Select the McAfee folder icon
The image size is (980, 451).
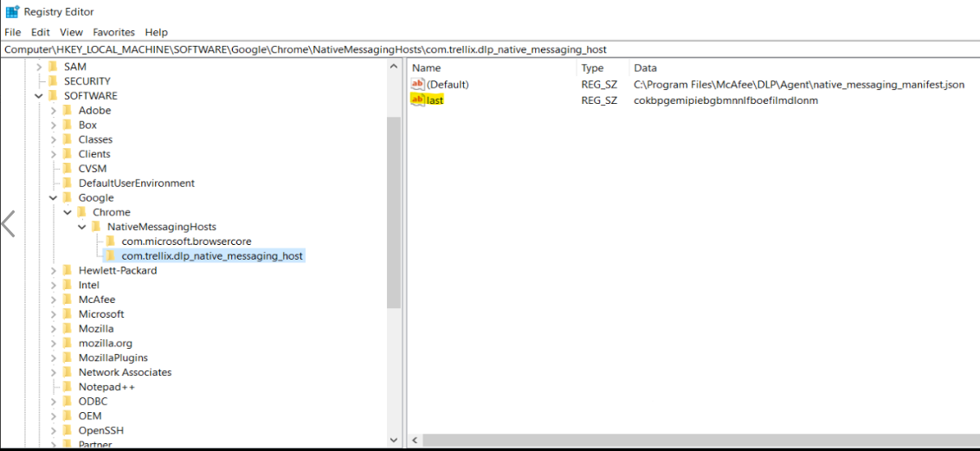pyautogui.click(x=68, y=300)
